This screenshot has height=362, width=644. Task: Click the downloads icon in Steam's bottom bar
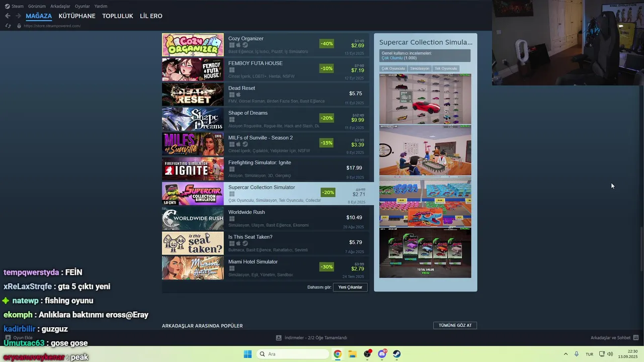tap(279, 338)
